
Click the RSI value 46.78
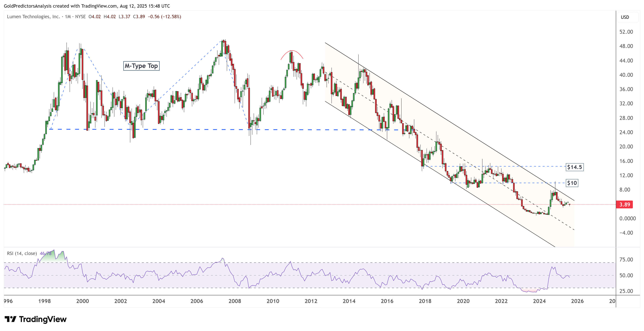(x=45, y=253)
